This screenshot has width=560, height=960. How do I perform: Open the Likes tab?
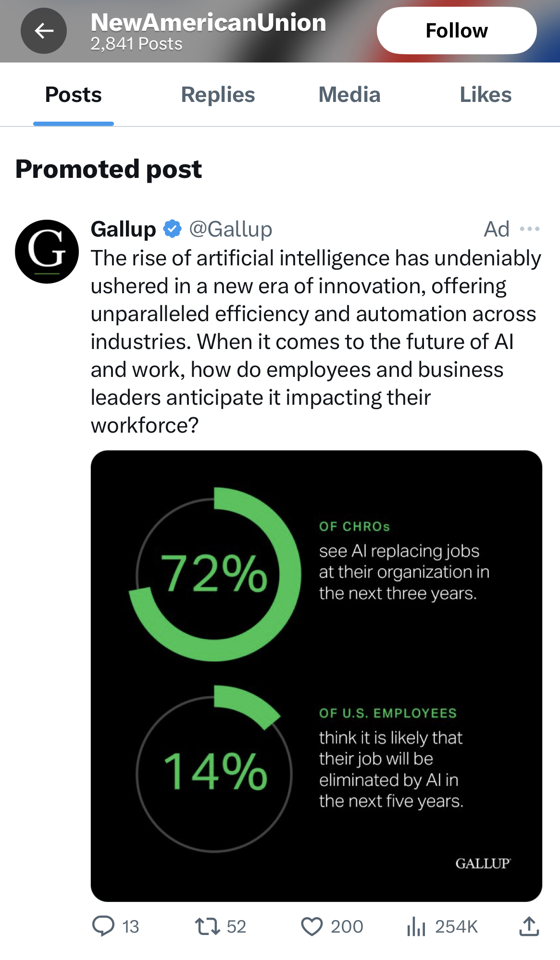[x=485, y=95]
